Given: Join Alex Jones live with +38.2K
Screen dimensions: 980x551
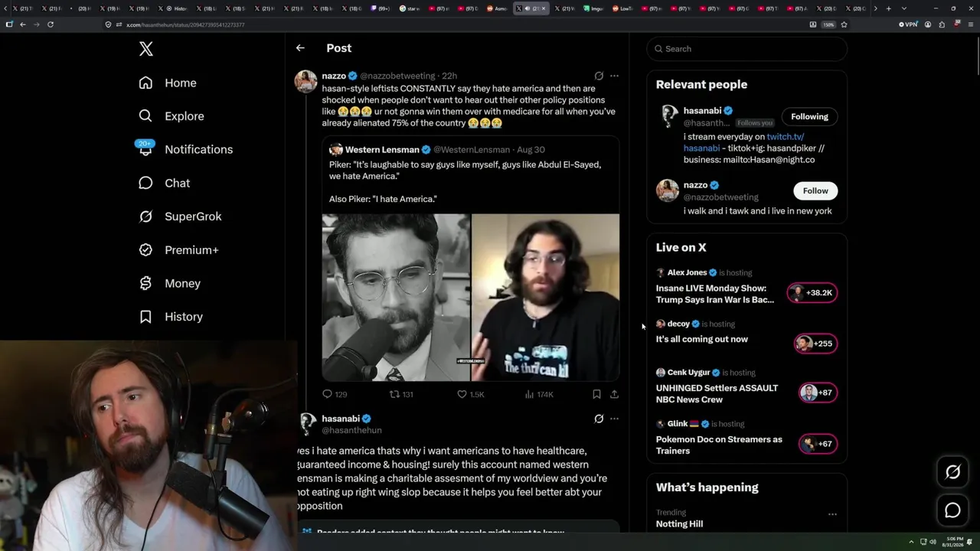Looking at the screenshot, I should tap(812, 292).
